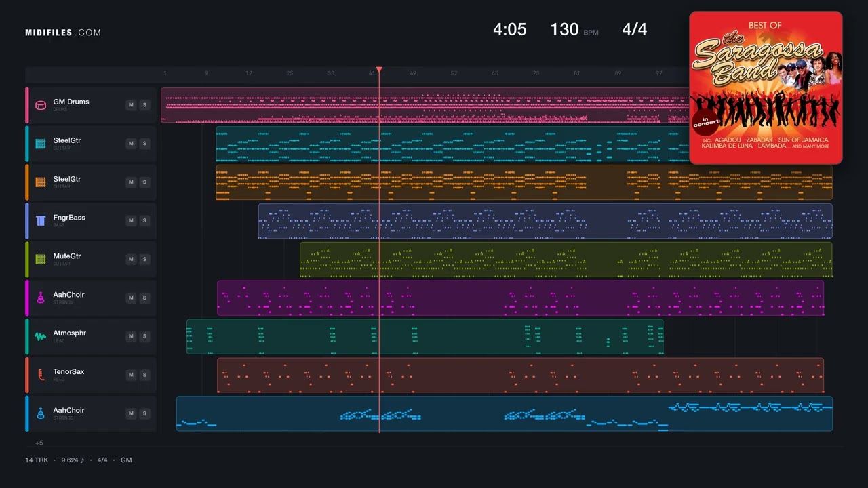The width and height of the screenshot is (868, 488).
Task: Jump to bar 57 on the ruler
Action: point(454,73)
